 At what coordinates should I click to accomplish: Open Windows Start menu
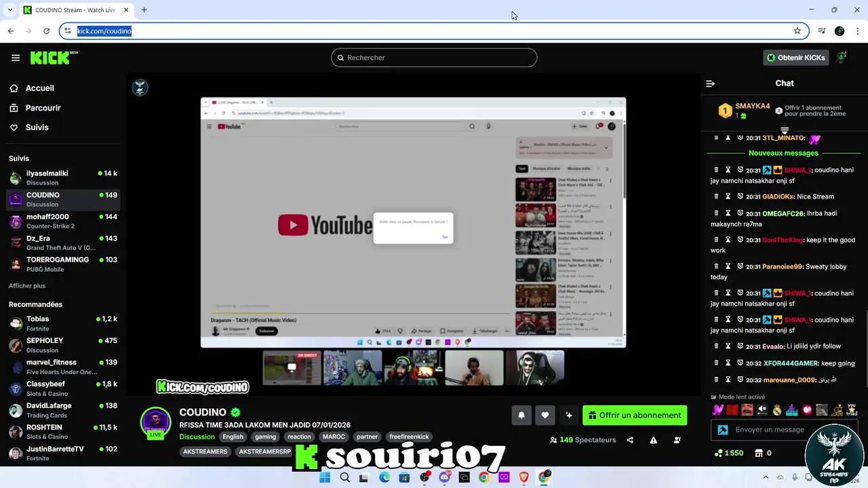tap(325, 477)
